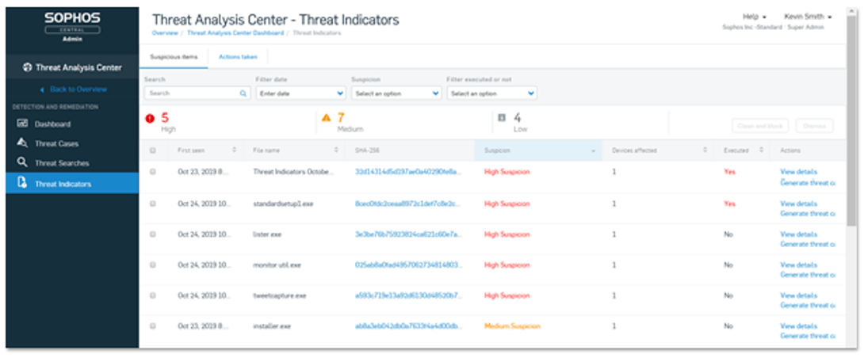The height and width of the screenshot is (358, 868).
Task: Expand the Suspicion filter dropdown
Action: click(396, 93)
